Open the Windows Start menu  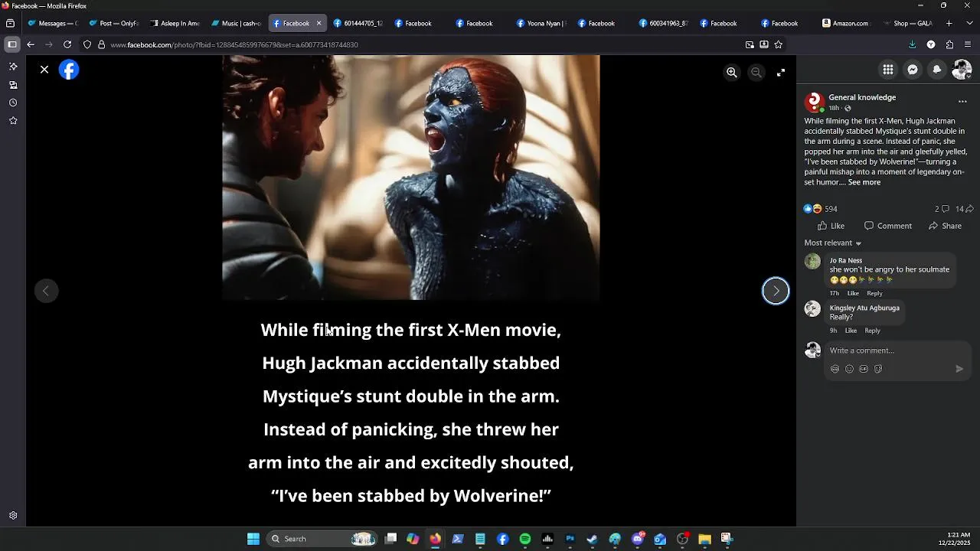pos(253,539)
